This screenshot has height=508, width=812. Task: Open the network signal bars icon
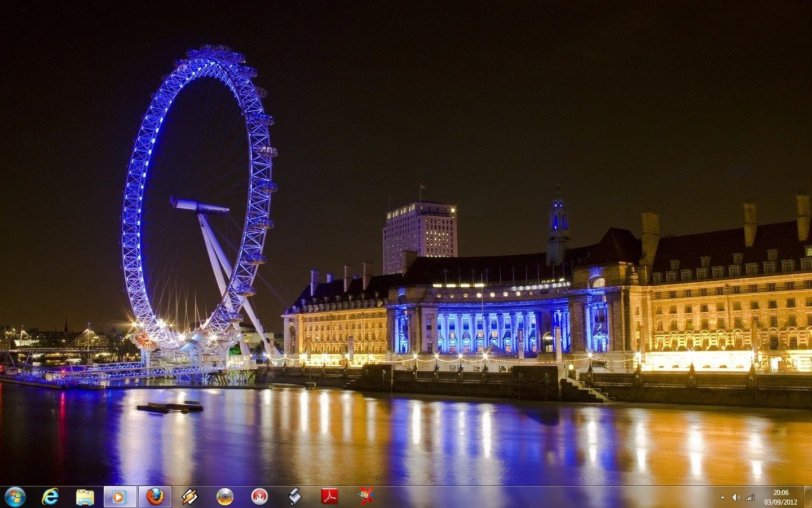(x=750, y=497)
